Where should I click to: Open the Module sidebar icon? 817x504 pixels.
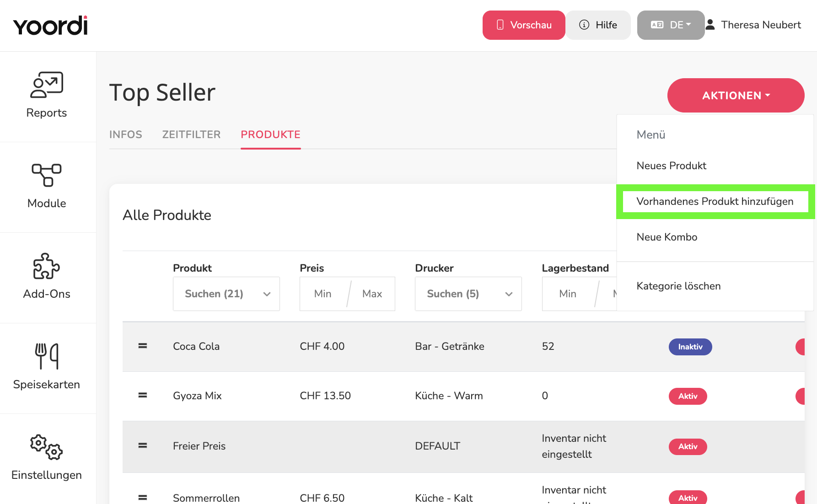[x=47, y=175]
